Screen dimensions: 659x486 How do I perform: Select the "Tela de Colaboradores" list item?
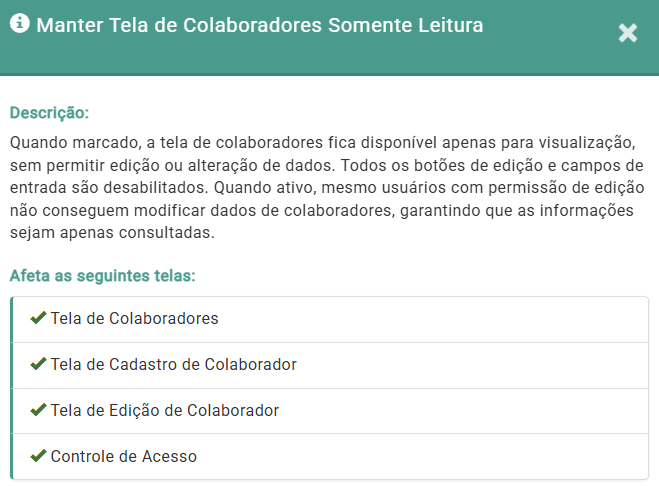[x=134, y=319]
